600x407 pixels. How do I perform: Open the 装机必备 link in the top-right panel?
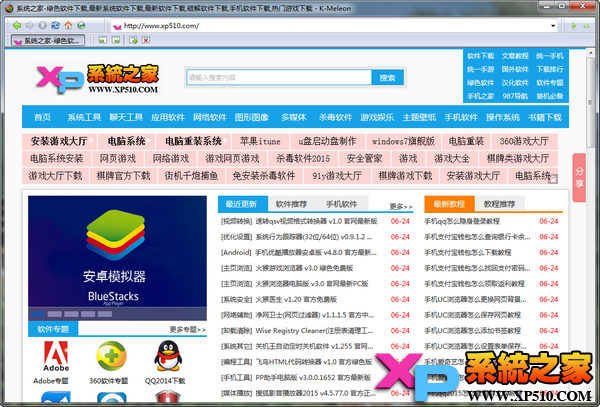[549, 96]
